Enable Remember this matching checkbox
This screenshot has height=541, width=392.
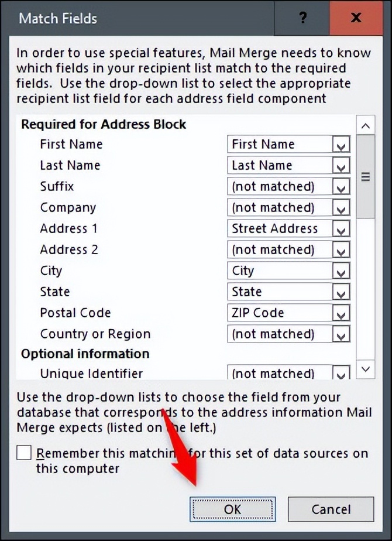(24, 453)
